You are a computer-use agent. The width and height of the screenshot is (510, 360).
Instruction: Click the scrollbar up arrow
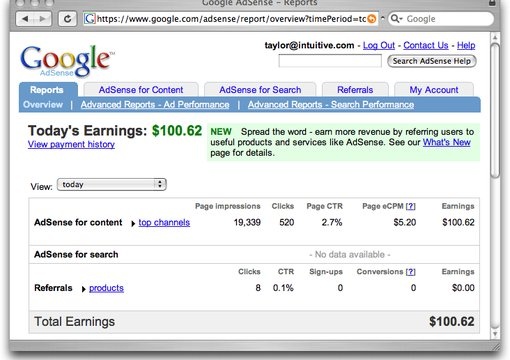coord(495,37)
